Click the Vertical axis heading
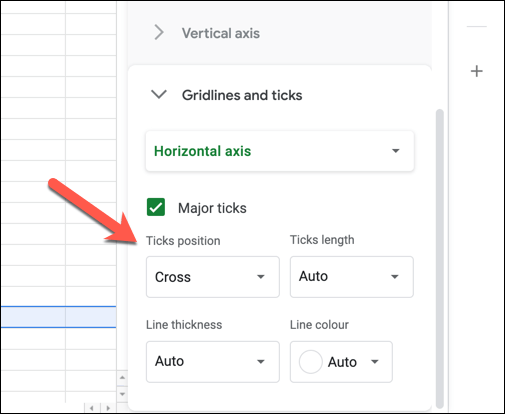Viewport: 505px width, 414px height. 221,33
